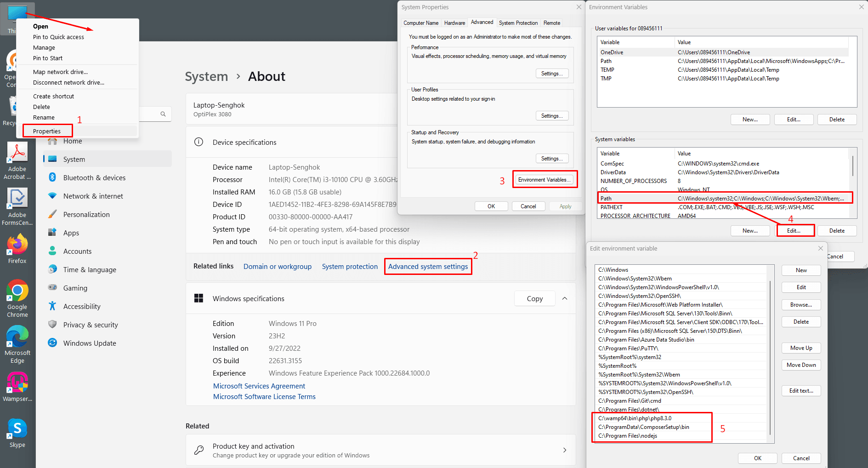868x468 pixels.
Task: Expand Product key and activation
Action: click(565, 450)
